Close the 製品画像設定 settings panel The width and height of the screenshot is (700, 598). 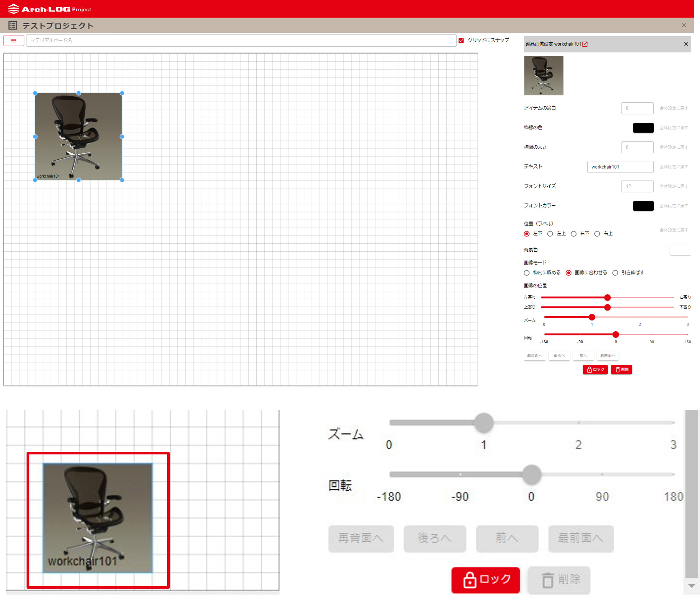click(686, 44)
